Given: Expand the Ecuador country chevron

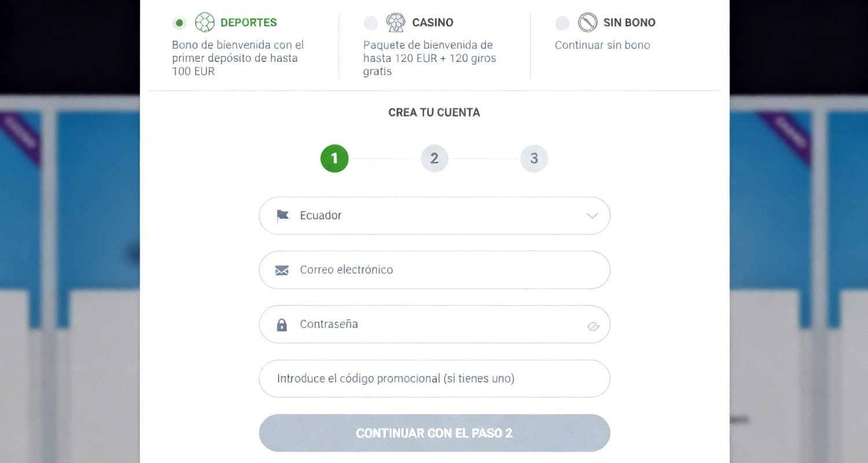Looking at the screenshot, I should point(591,215).
